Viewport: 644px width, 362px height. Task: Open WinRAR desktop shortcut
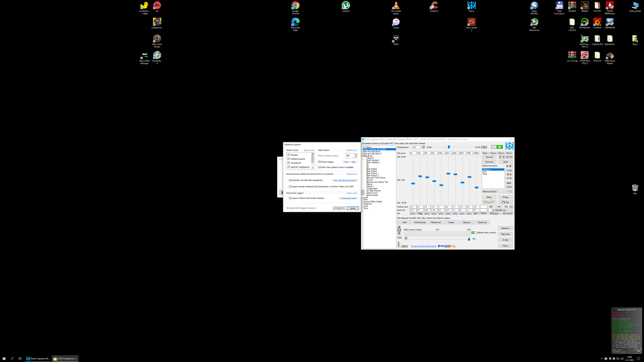point(572,6)
